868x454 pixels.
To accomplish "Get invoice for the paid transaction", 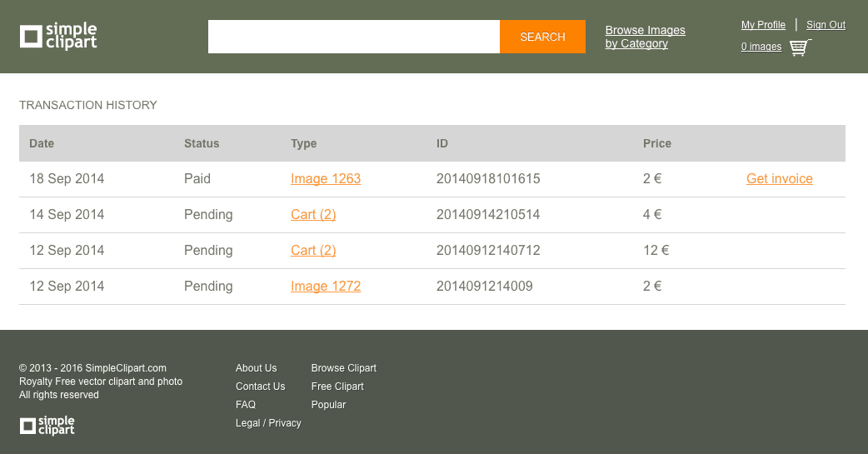I will coord(779,179).
